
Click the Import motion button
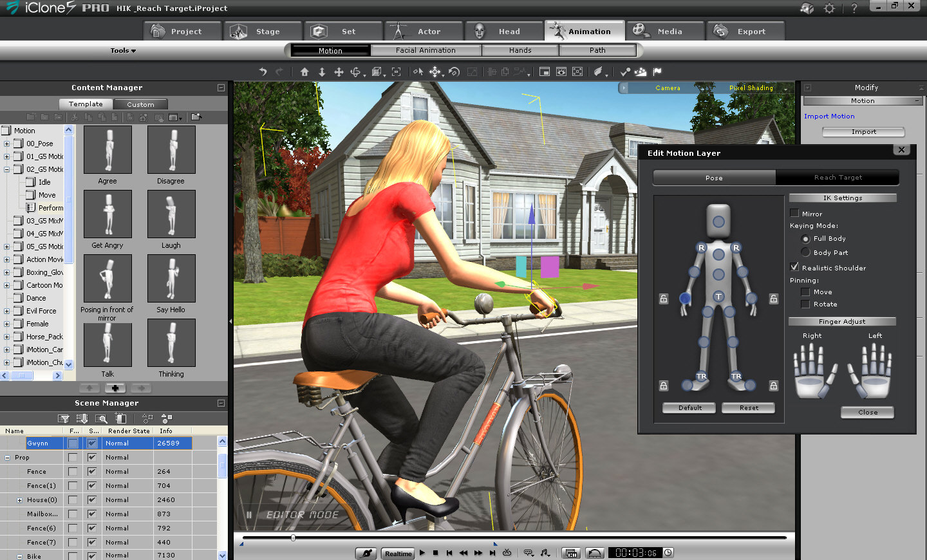tap(863, 132)
